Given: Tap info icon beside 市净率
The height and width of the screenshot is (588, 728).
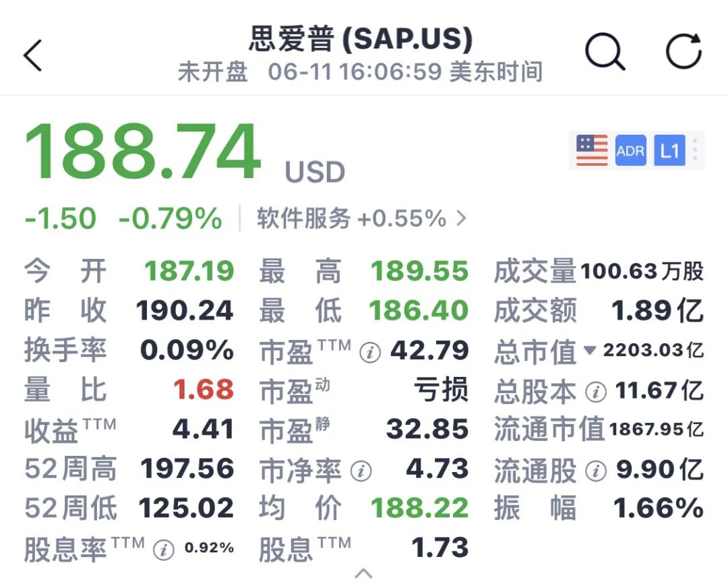Looking at the screenshot, I should pyautogui.click(x=361, y=471).
